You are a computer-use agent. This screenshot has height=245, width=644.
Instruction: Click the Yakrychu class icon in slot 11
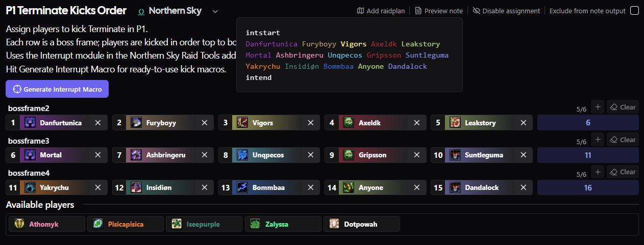click(30, 187)
